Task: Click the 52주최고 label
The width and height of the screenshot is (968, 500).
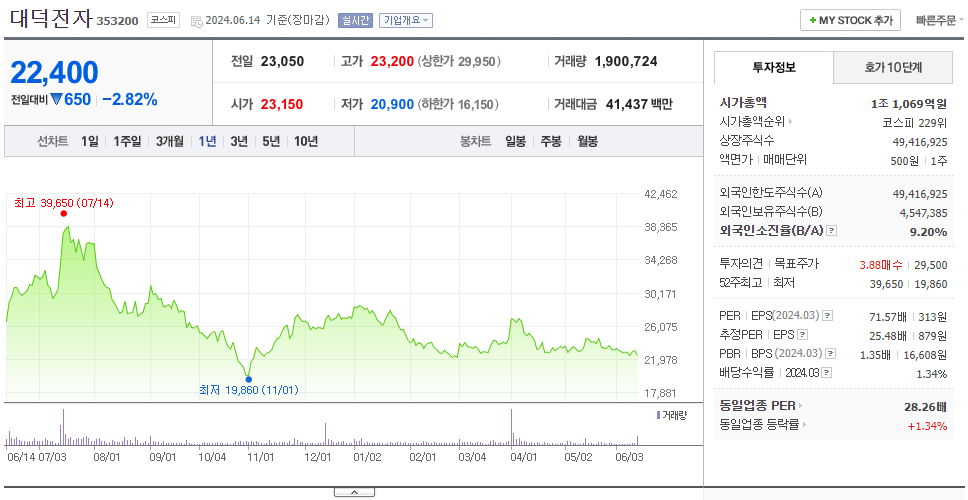Action: point(741,283)
